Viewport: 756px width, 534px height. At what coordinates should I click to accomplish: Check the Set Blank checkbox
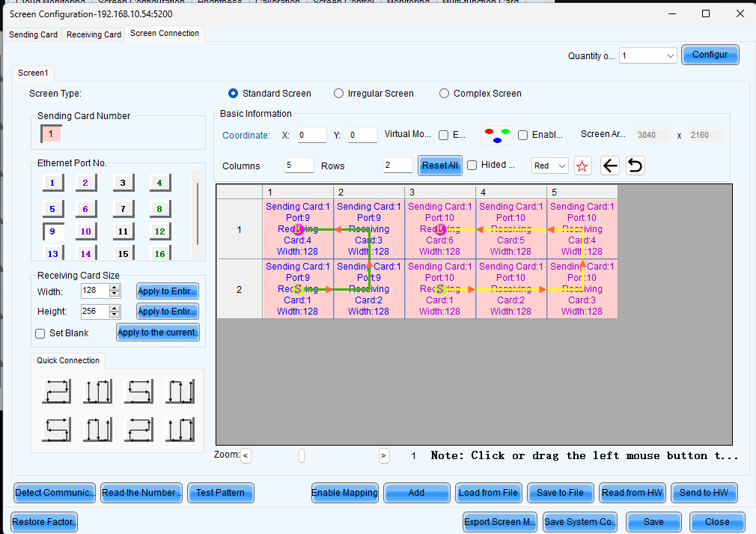[40, 334]
